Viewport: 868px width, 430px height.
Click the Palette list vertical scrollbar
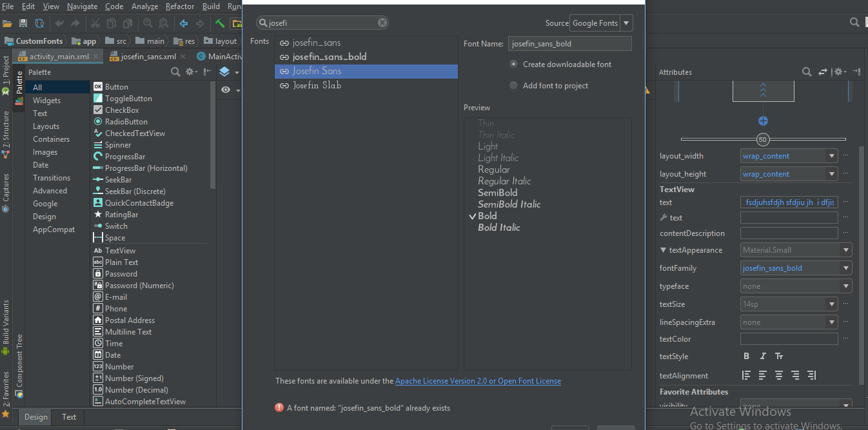[213, 135]
